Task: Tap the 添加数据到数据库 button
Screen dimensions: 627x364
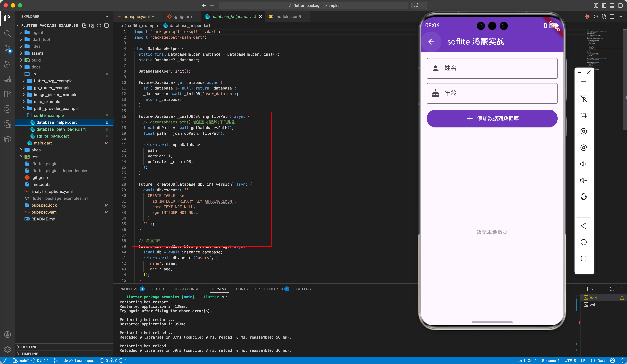Action: pos(492,118)
